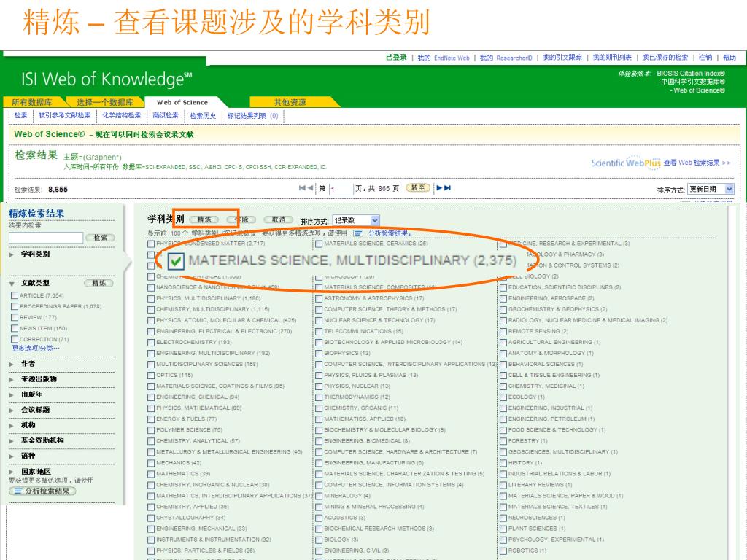Image resolution: width=747 pixels, height=560 pixels.
Task: Open 查看 Web 检索结果 link
Action: click(697, 163)
